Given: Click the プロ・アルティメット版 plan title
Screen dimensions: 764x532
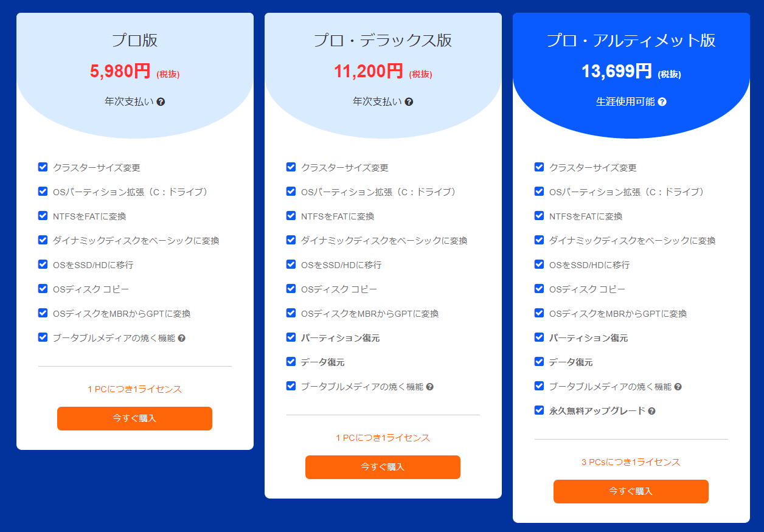Looking at the screenshot, I should (631, 40).
